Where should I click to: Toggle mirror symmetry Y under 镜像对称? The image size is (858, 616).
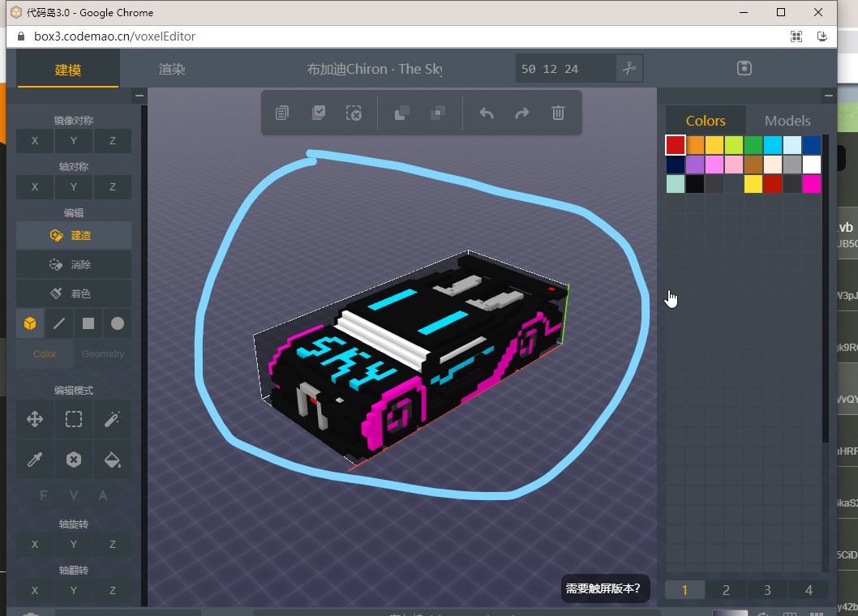(74, 140)
